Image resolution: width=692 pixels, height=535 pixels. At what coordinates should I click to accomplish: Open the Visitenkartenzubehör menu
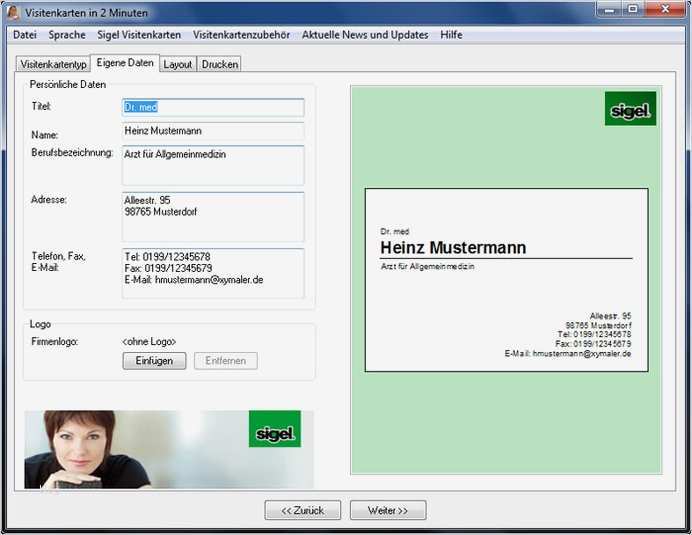241,35
